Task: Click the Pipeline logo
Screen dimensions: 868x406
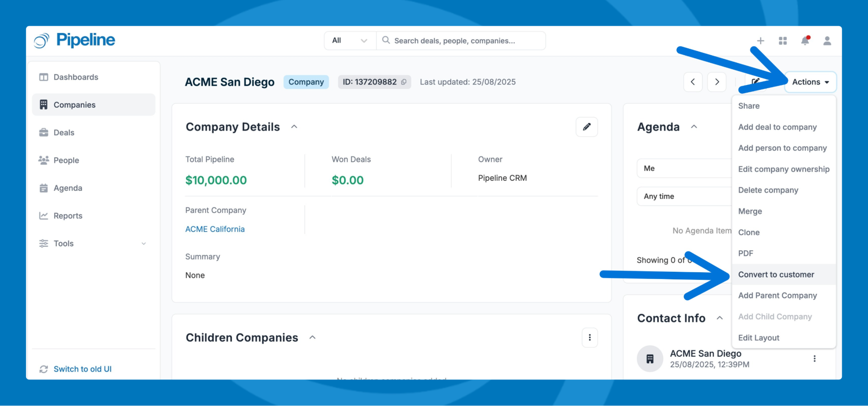Action: point(75,40)
